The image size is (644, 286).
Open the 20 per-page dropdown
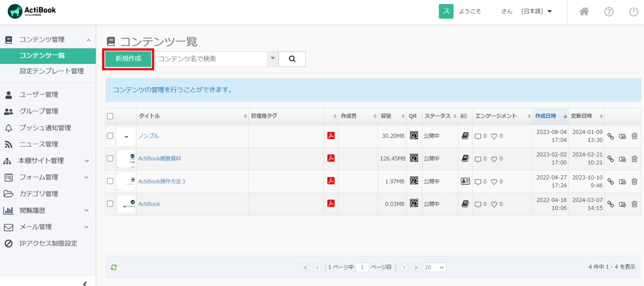[x=434, y=267]
